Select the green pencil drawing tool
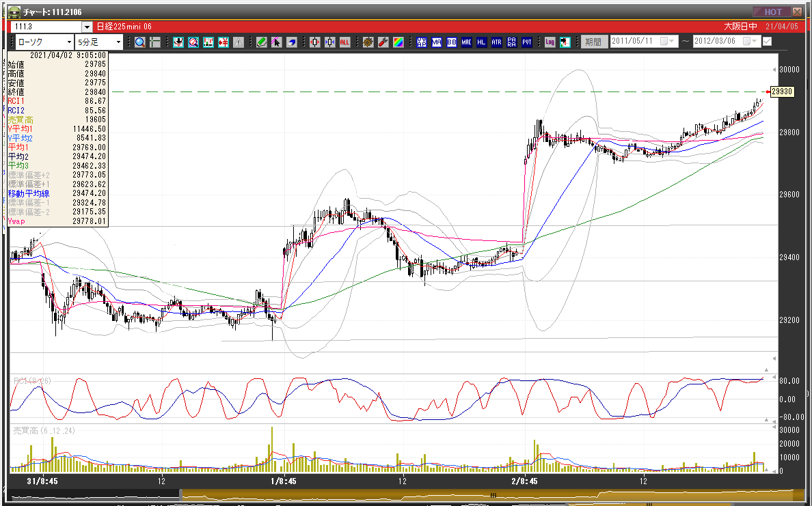The image size is (812, 506). tap(262, 42)
